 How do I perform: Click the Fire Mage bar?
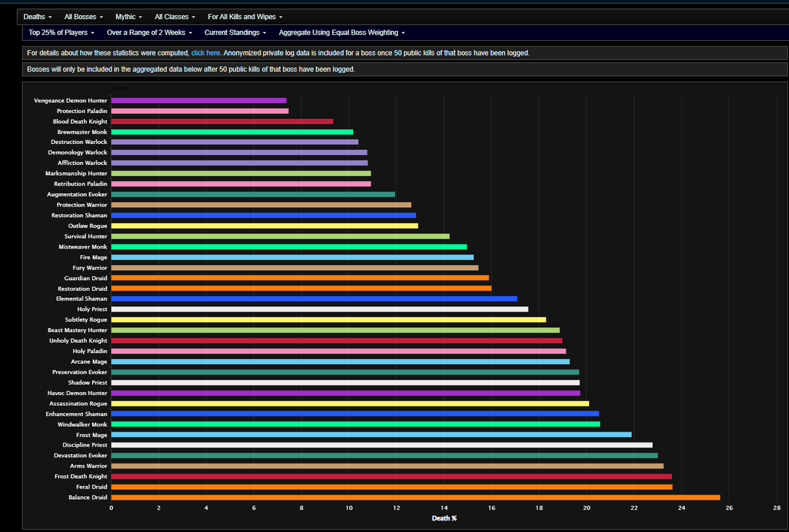click(293, 257)
